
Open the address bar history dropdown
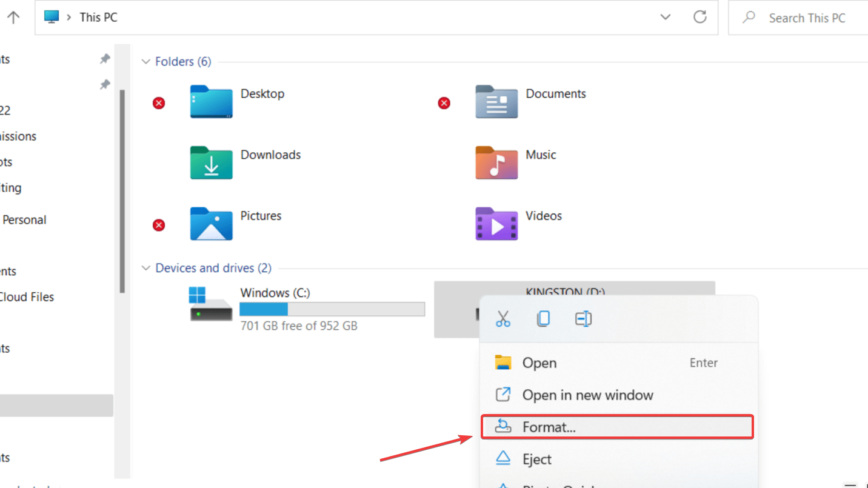tap(666, 17)
